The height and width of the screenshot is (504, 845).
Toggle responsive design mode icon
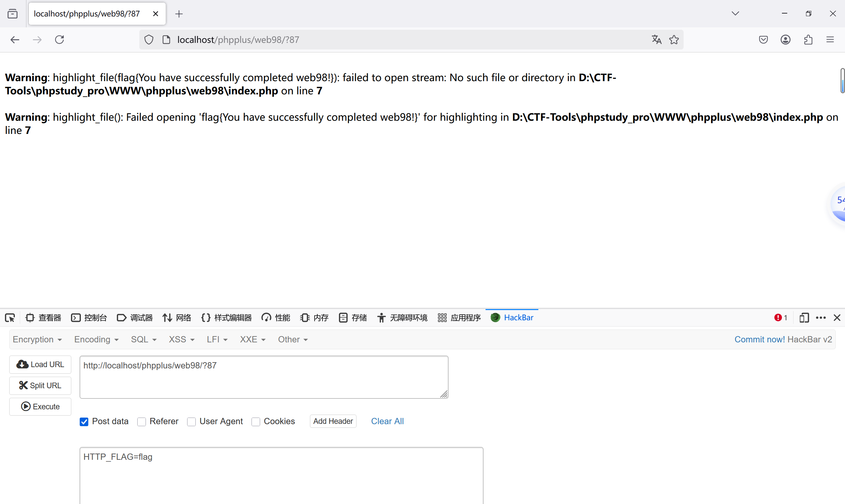point(804,318)
